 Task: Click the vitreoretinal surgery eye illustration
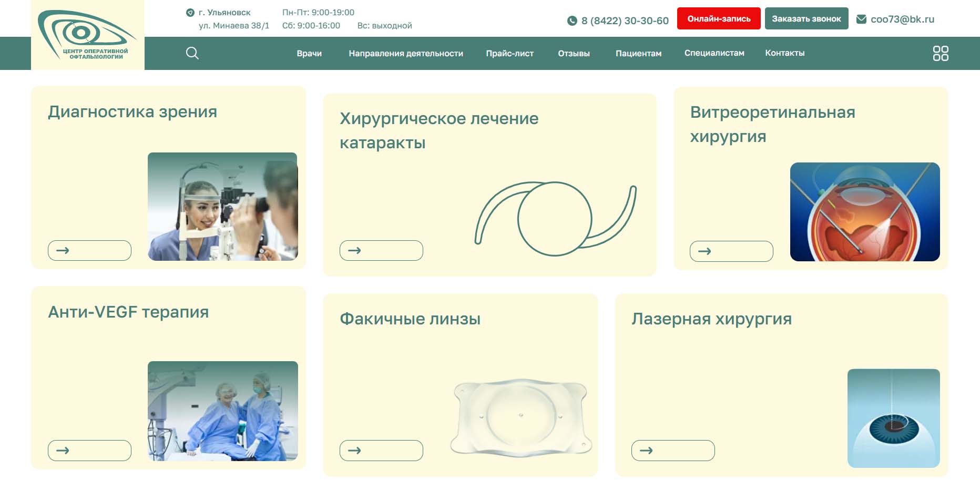[x=865, y=212]
